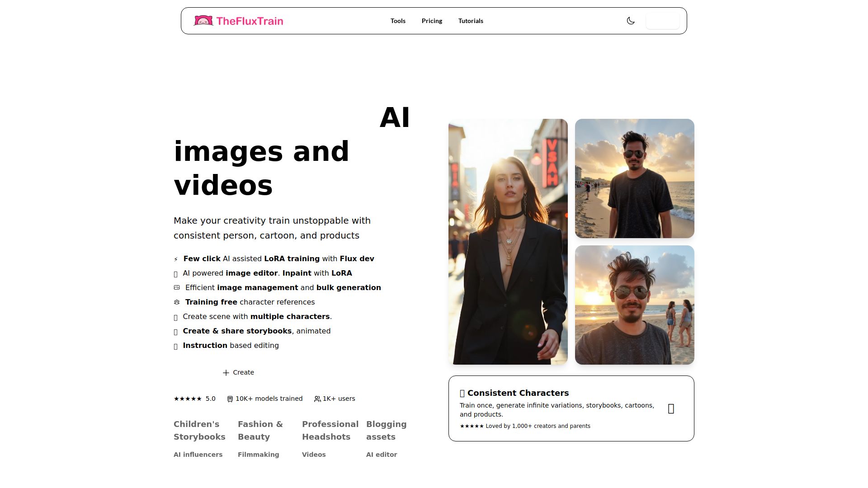The width and height of the screenshot is (868, 488).
Task: Open the sunset selfie photo with sunglasses
Action: click(634, 305)
